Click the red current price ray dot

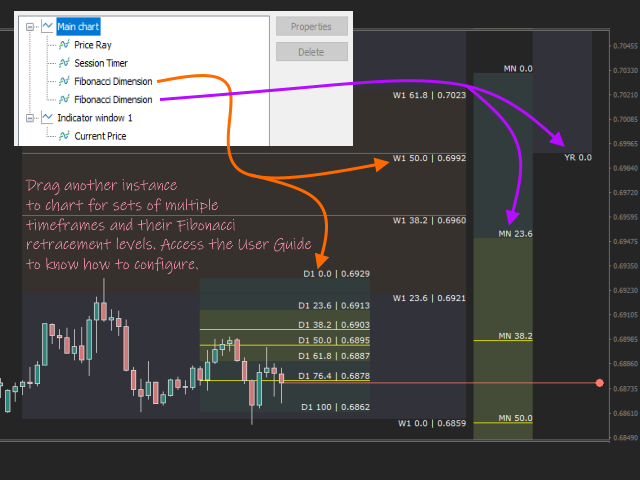[600, 383]
